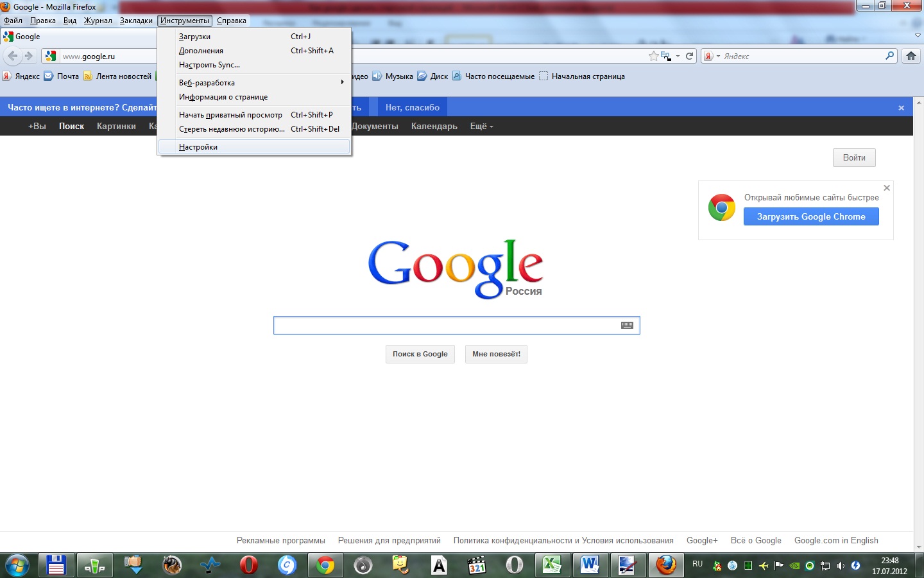Open the Windows Start menu
This screenshot has height=578, width=924.
tap(17, 566)
